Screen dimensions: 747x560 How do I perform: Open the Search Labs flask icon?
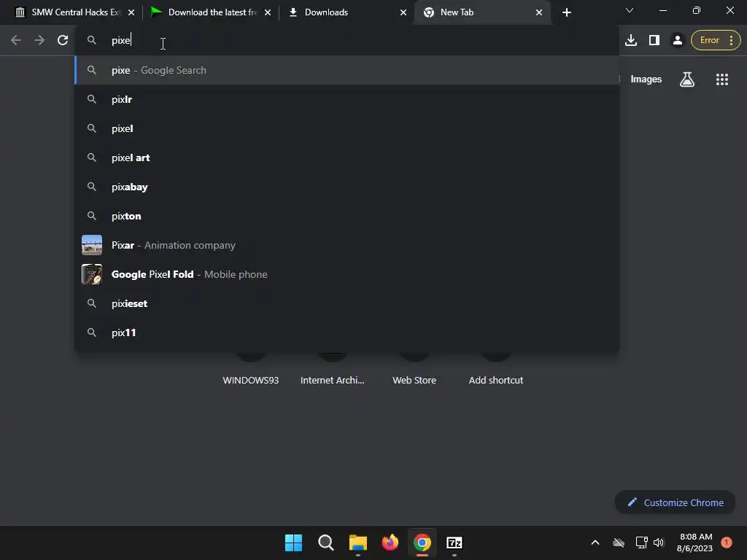click(686, 79)
